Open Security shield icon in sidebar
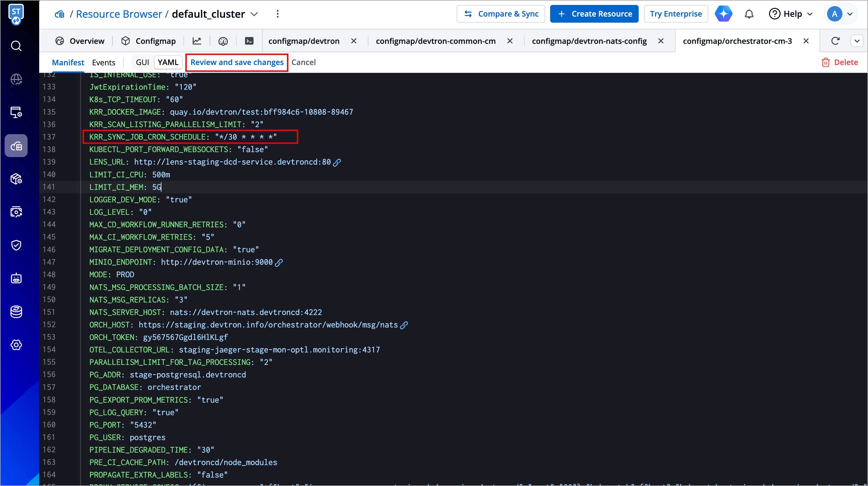The image size is (868, 486). (x=16, y=245)
